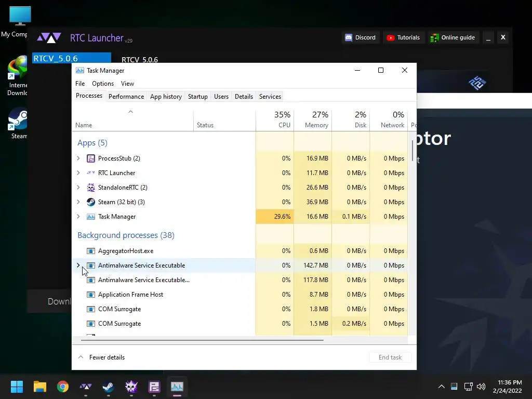Viewport: 532px width, 399px height.
Task: Open ProcessStub from the taskbar
Action: pyautogui.click(x=154, y=387)
